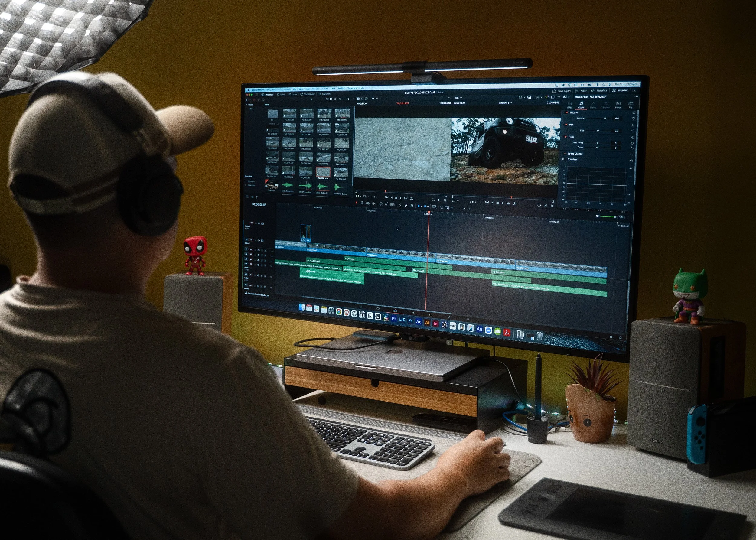Click the blue flag marker icon
This screenshot has height=540, width=756.
coord(419,206)
